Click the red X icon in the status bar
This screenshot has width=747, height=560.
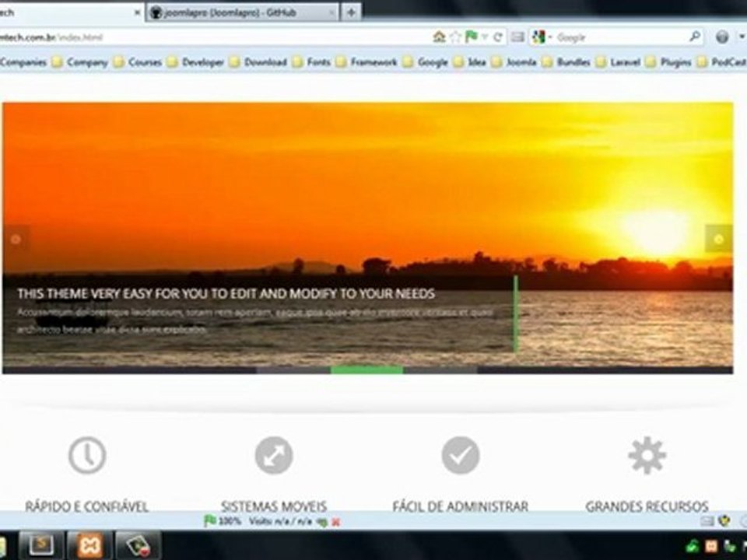pos(336,523)
